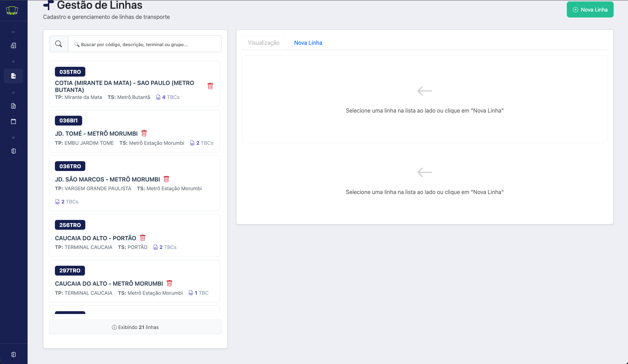This screenshot has width=628, height=364.
Task: Select the 297TRO code badge
Action: click(x=70, y=271)
